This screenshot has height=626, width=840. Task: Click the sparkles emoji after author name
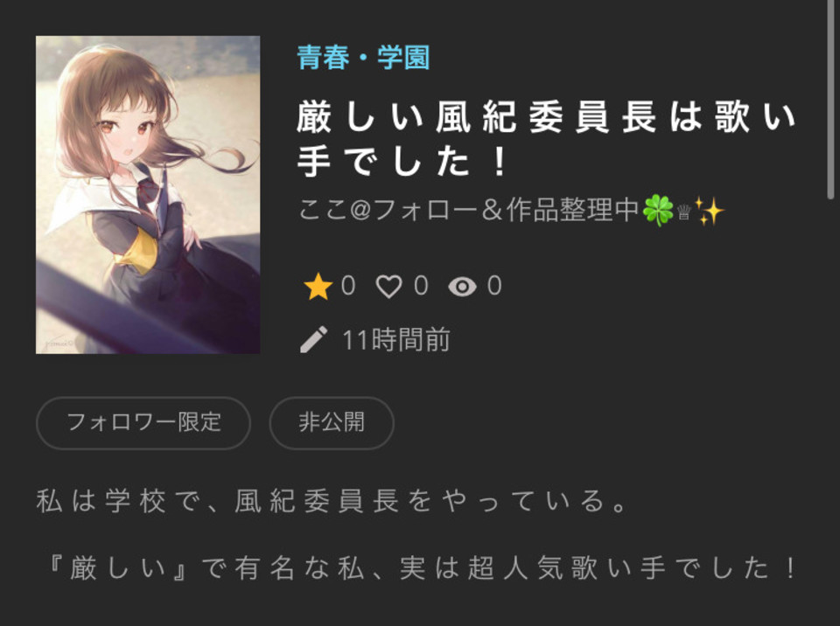point(708,211)
